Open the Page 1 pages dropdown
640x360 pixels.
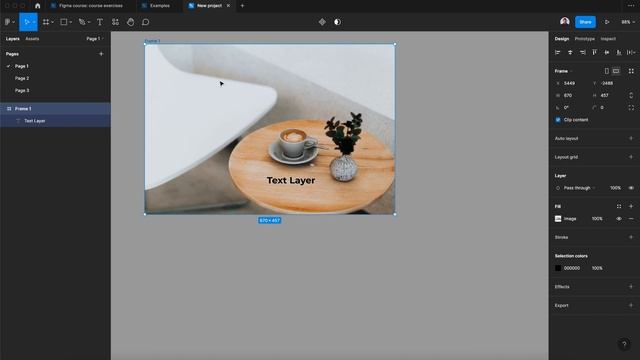click(95, 39)
